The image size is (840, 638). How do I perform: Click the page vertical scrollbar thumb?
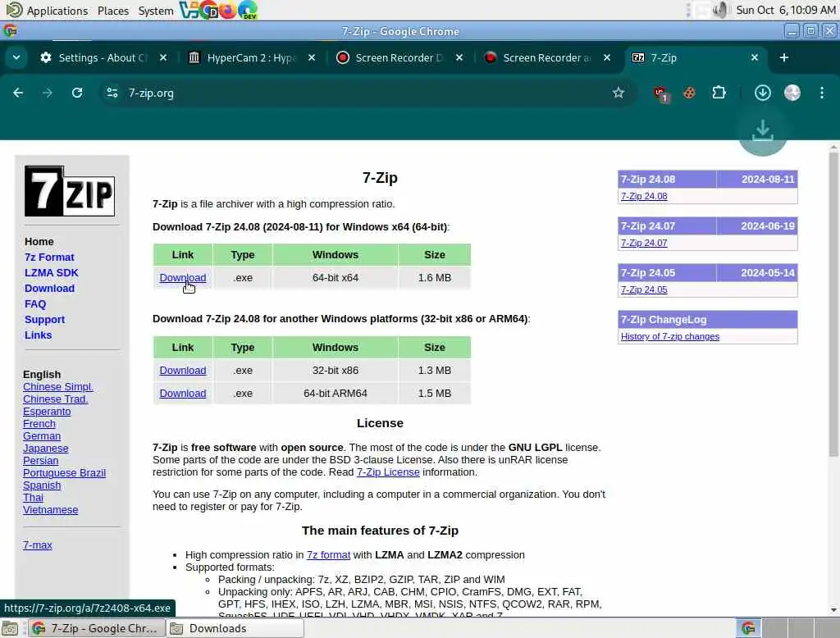pyautogui.click(x=833, y=304)
